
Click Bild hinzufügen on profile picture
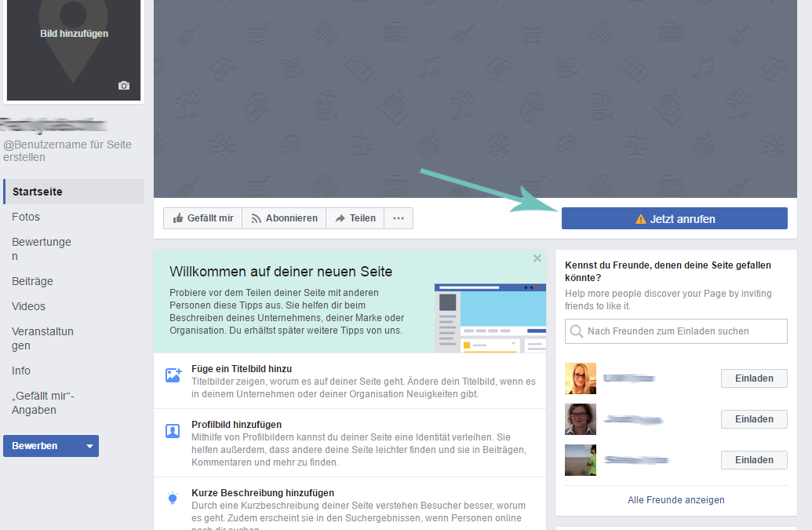pos(74,34)
